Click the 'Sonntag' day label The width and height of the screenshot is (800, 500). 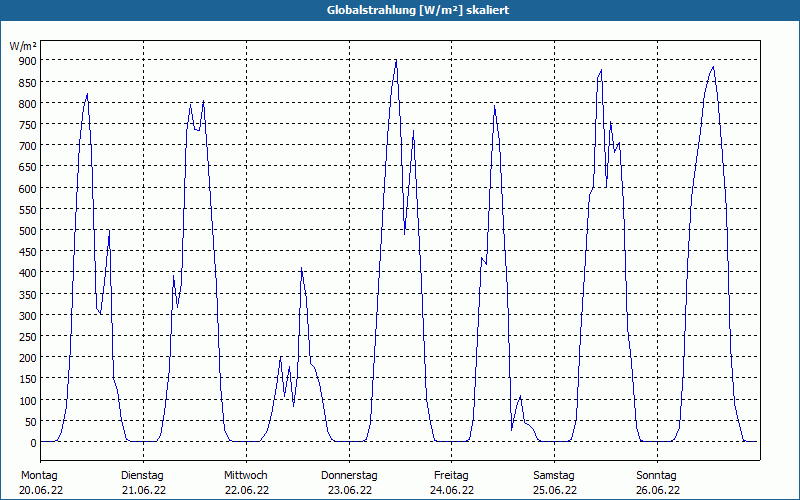(656, 476)
